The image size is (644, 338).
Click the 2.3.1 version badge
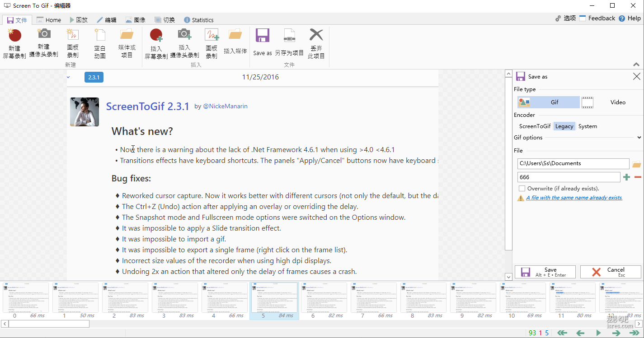[x=94, y=77]
